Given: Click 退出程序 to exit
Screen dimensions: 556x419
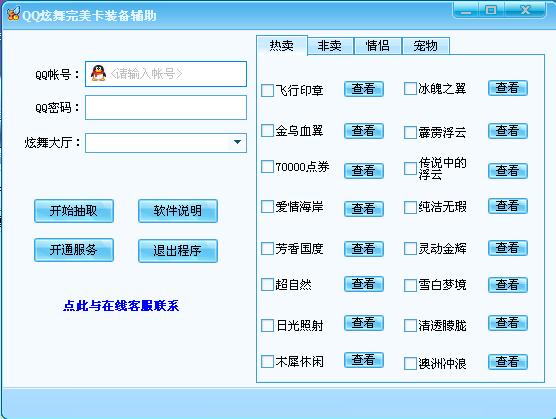Looking at the screenshot, I should click(178, 251).
